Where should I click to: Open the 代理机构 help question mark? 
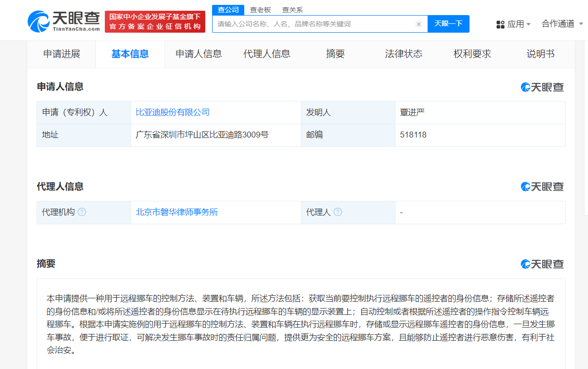(x=82, y=212)
